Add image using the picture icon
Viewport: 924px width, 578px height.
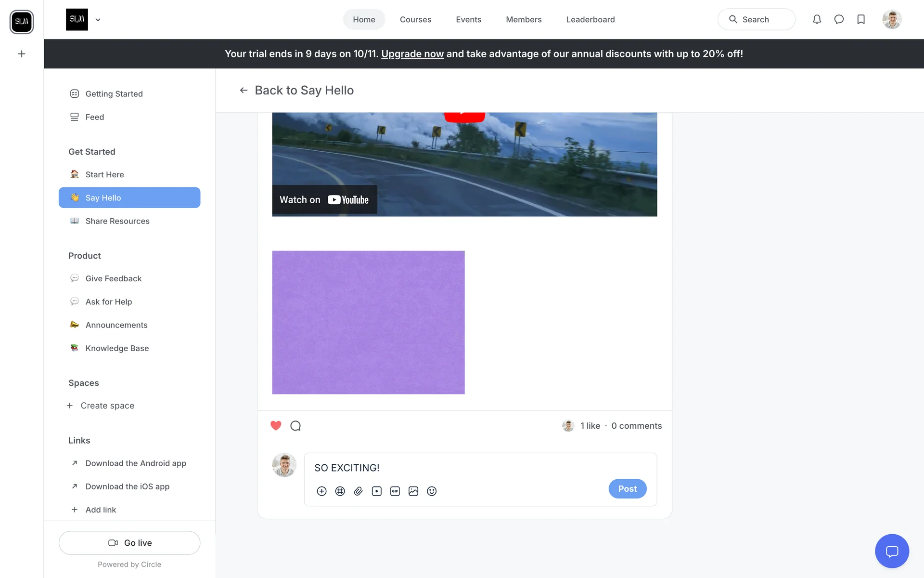point(413,491)
